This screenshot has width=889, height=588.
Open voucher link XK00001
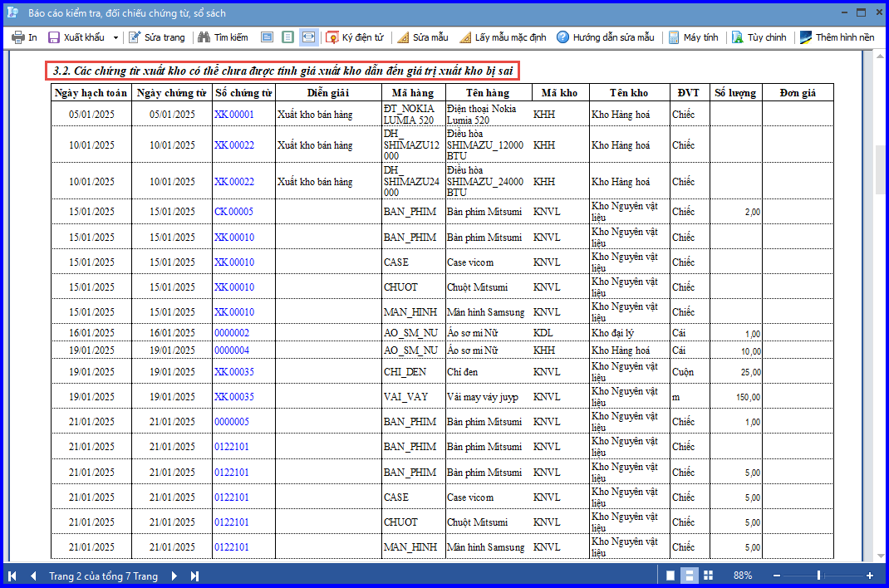coord(234,115)
